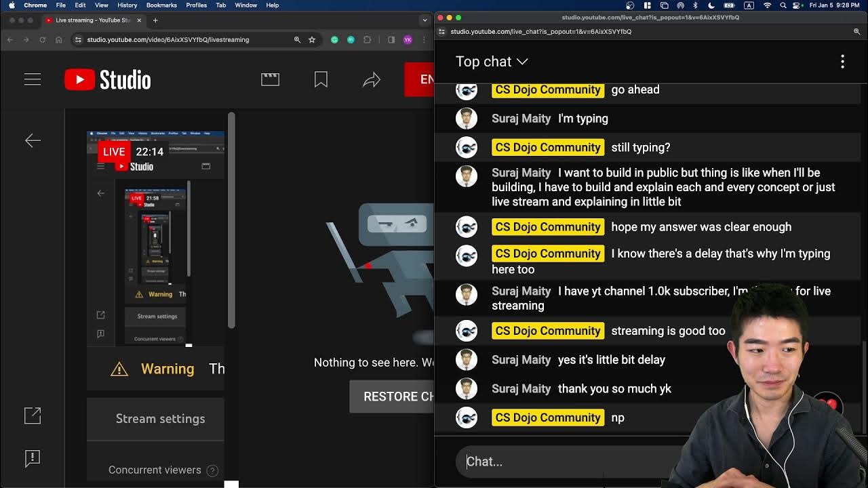This screenshot has height=488, width=868.
Task: Click the YouTube Studio logo
Action: [108, 79]
